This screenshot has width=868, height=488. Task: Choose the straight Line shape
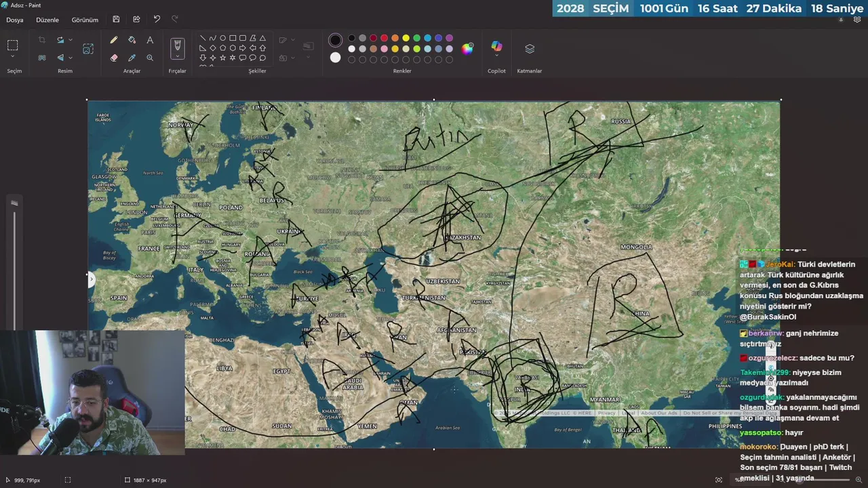point(203,39)
